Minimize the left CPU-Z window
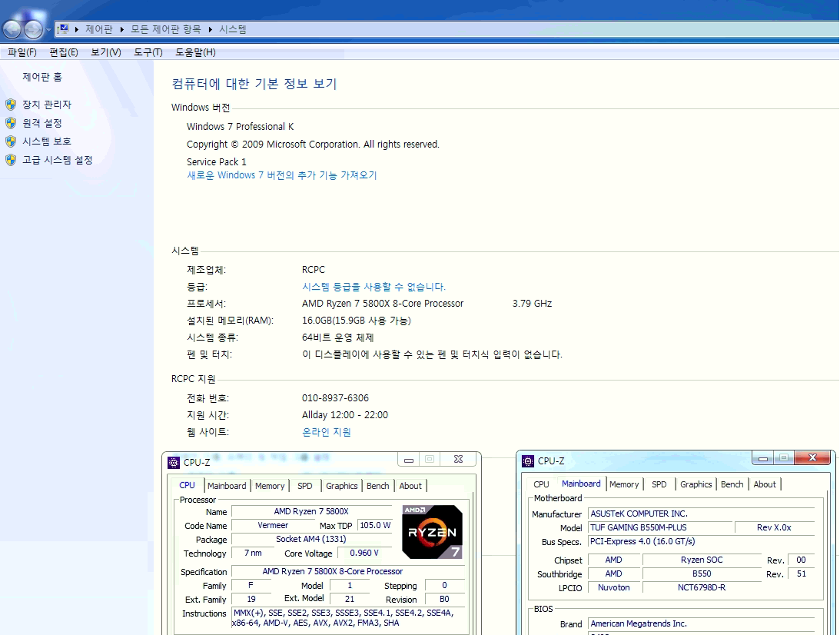The width and height of the screenshot is (840, 635). 409,459
